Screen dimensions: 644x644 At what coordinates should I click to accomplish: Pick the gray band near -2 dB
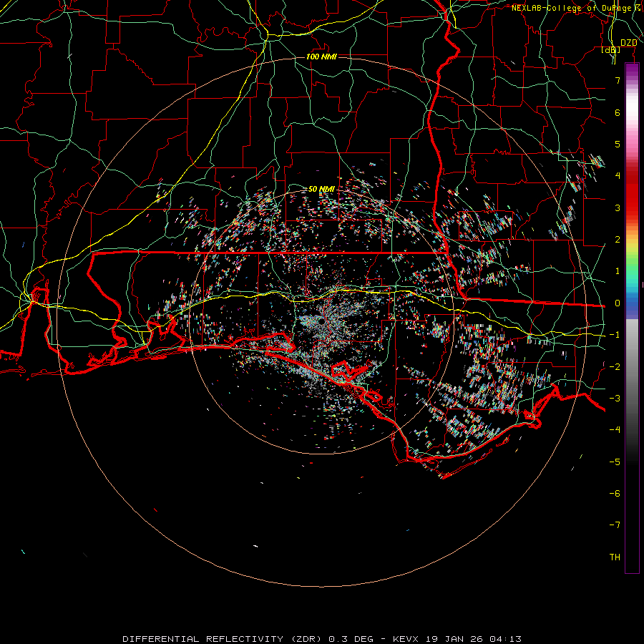[x=632, y=367]
